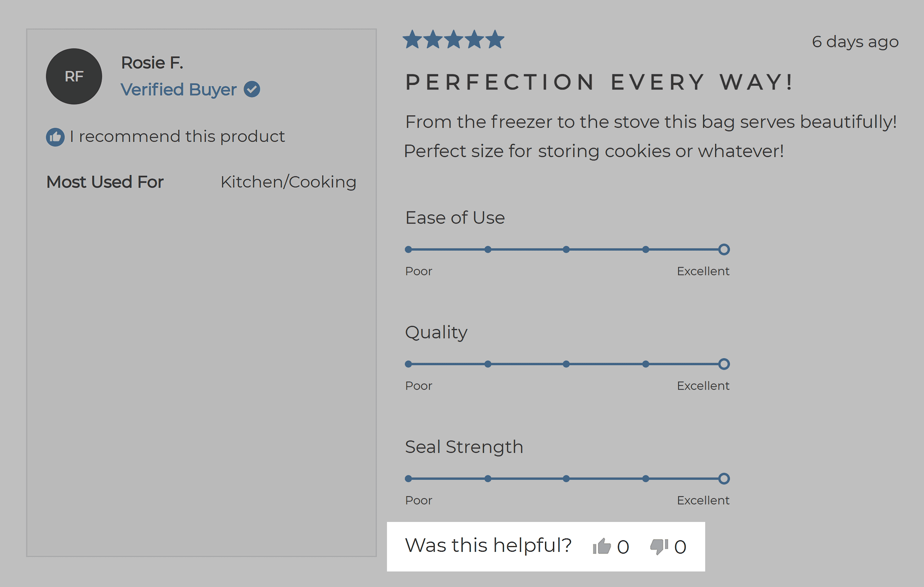Click the Kitchen/Cooking usage value

click(x=288, y=182)
